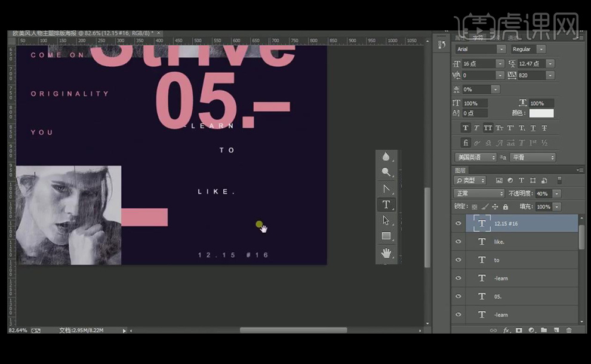This screenshot has height=364, width=591.
Task: Open the 16 点 font size dropdown
Action: 500,64
